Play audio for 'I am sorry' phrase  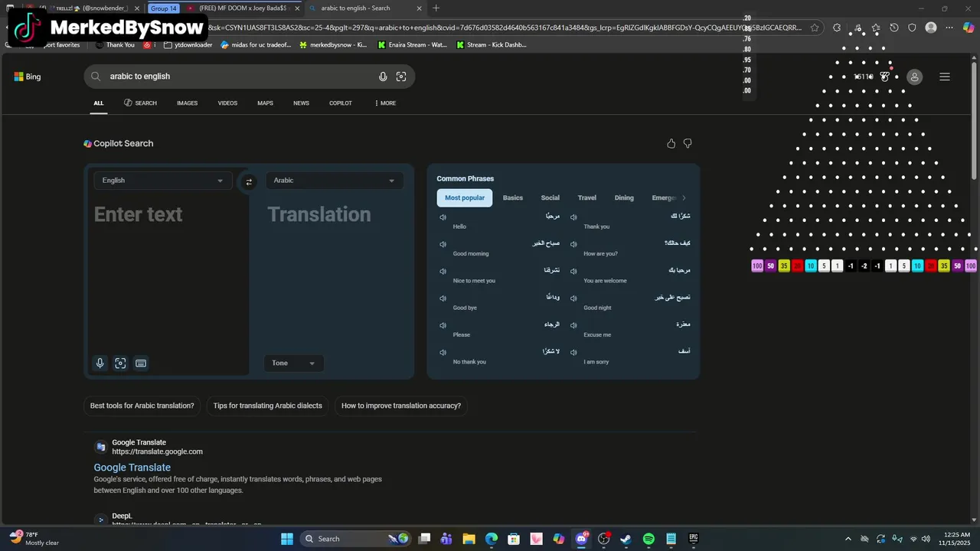(573, 353)
